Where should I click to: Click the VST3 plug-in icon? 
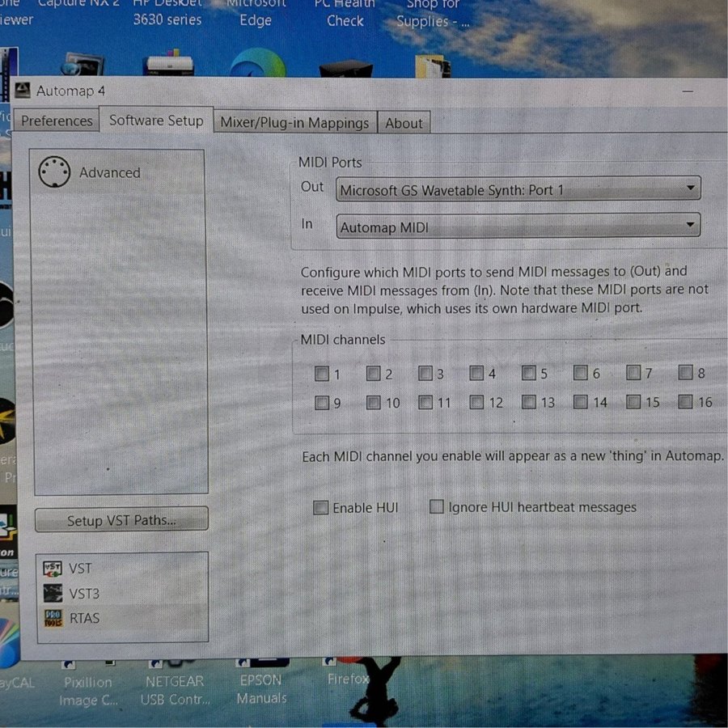click(x=53, y=594)
